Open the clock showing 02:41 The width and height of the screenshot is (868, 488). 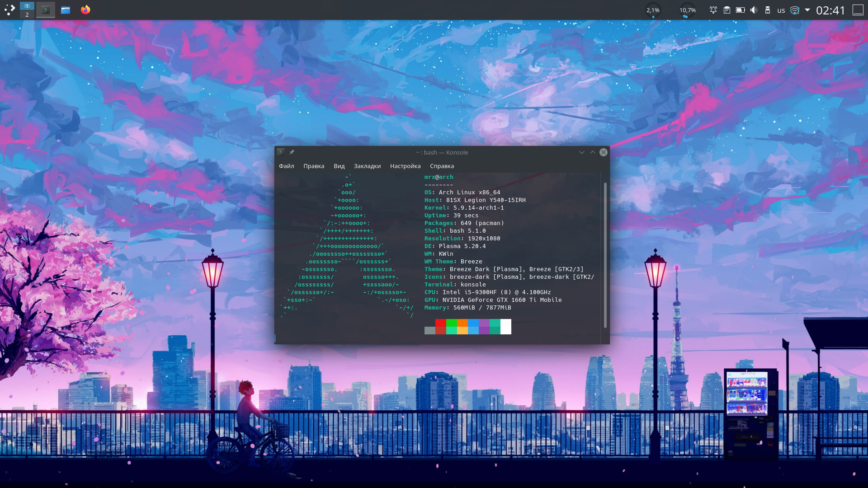(x=830, y=10)
